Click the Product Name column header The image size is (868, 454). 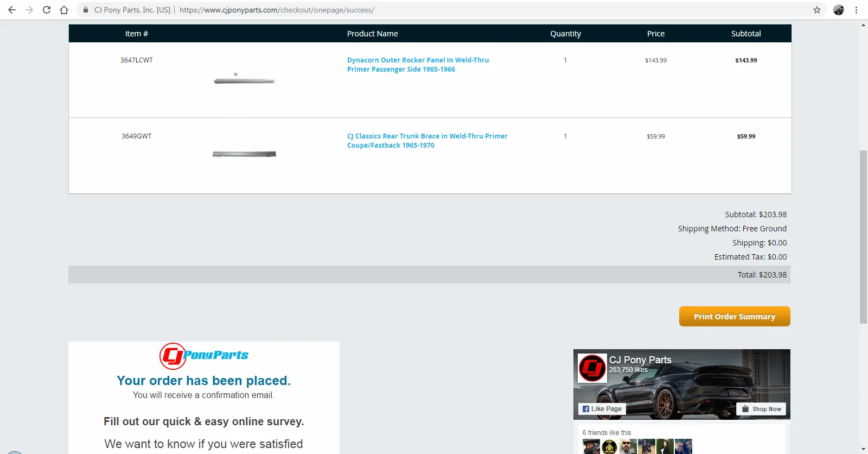tap(373, 34)
